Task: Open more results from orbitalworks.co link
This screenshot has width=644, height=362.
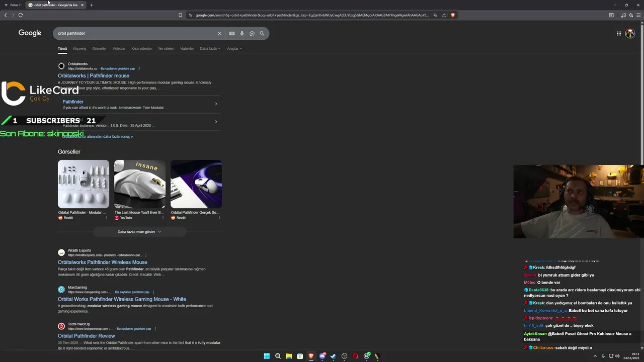Action: [x=98, y=137]
